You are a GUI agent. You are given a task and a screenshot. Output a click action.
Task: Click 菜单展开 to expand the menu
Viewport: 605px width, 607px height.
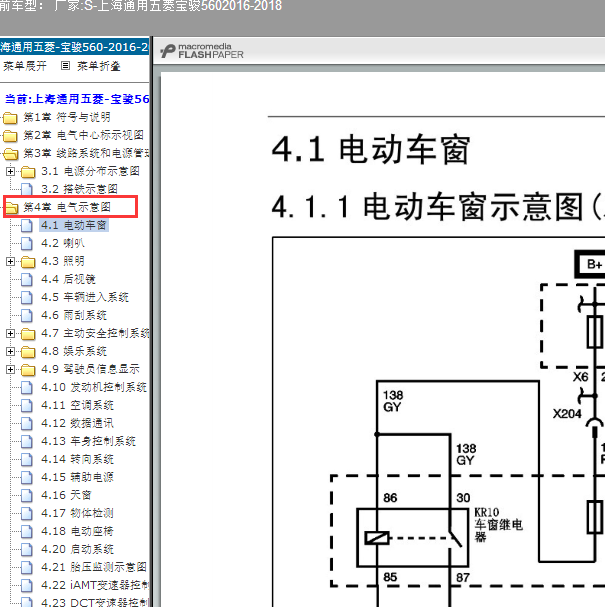point(25,66)
